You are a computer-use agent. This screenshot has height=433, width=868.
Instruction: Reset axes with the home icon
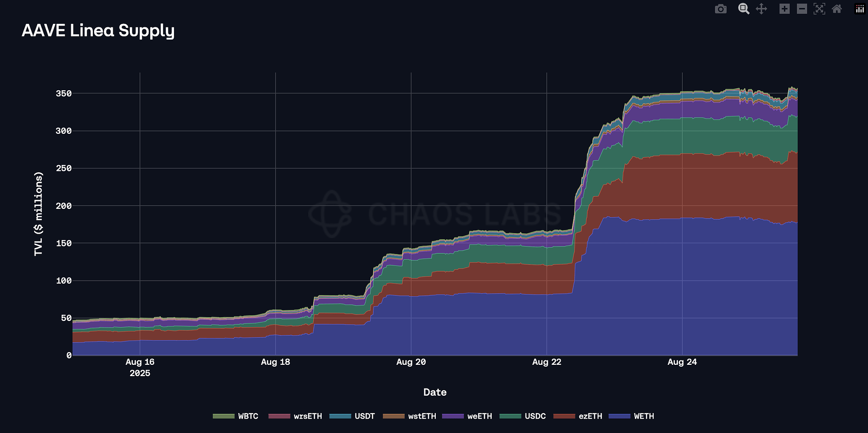tap(837, 9)
